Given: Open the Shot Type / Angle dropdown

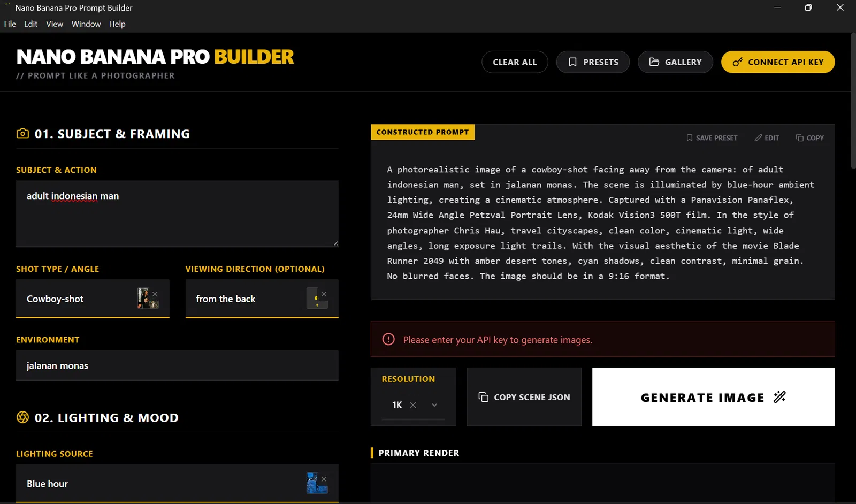Looking at the screenshot, I should click(x=75, y=299).
